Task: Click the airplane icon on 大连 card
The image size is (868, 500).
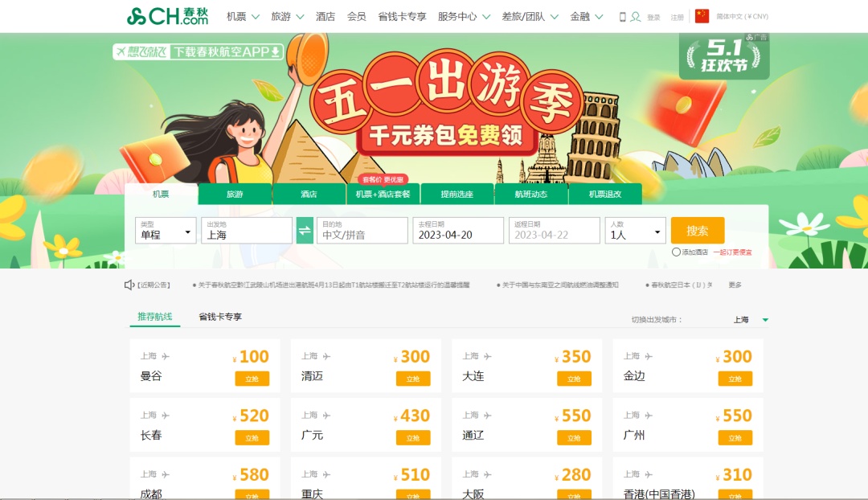Action: (x=487, y=356)
